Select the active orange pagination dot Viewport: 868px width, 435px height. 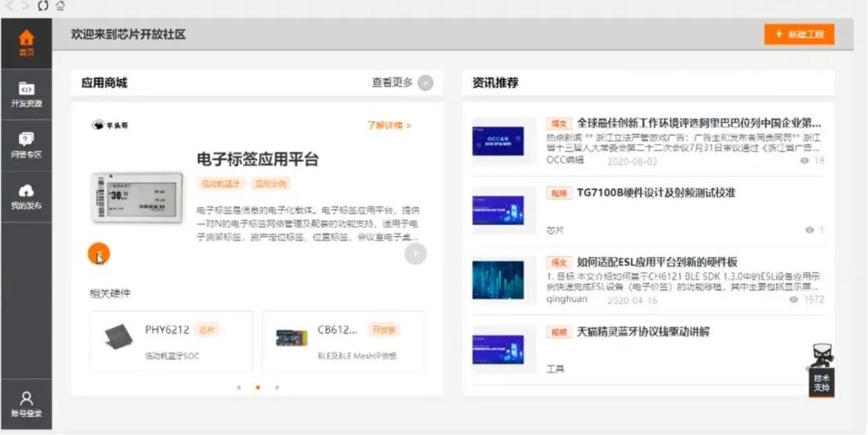(x=258, y=387)
